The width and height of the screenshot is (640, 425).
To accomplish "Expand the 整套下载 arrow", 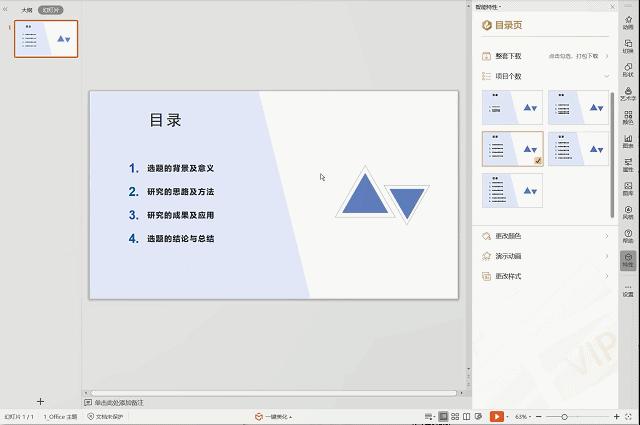I will pos(607,56).
